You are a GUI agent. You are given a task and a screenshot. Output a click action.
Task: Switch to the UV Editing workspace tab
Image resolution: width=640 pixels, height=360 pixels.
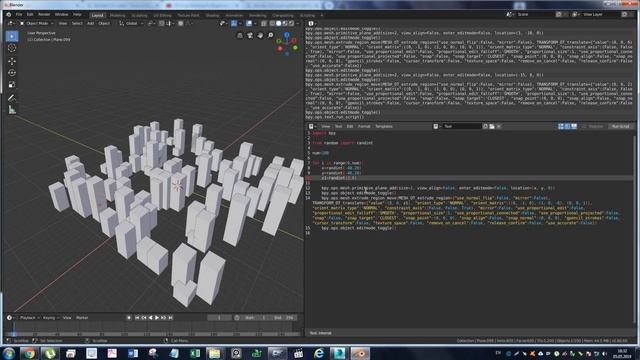click(x=162, y=15)
